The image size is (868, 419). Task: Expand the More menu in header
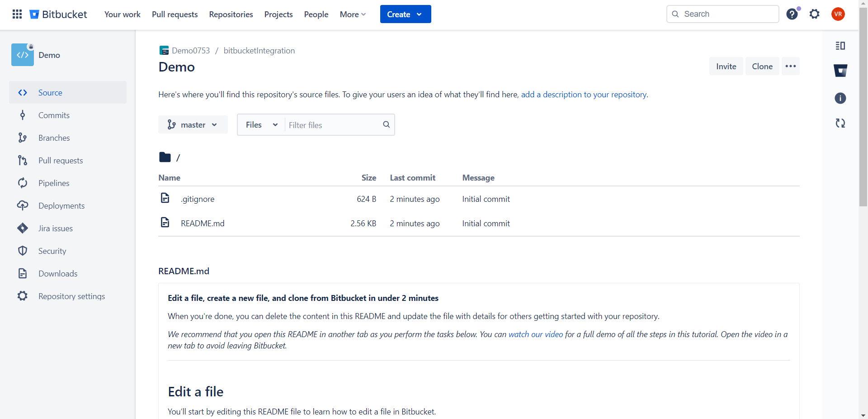tap(353, 14)
